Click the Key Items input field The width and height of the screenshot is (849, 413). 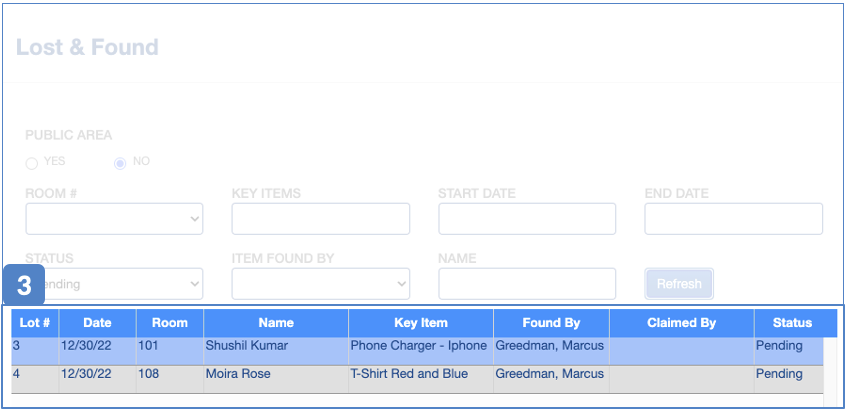(320, 219)
